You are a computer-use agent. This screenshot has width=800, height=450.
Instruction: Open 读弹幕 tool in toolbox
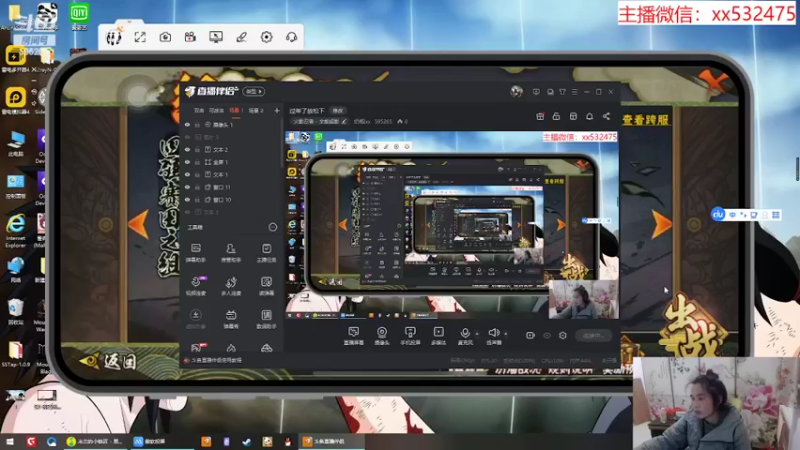[266, 286]
